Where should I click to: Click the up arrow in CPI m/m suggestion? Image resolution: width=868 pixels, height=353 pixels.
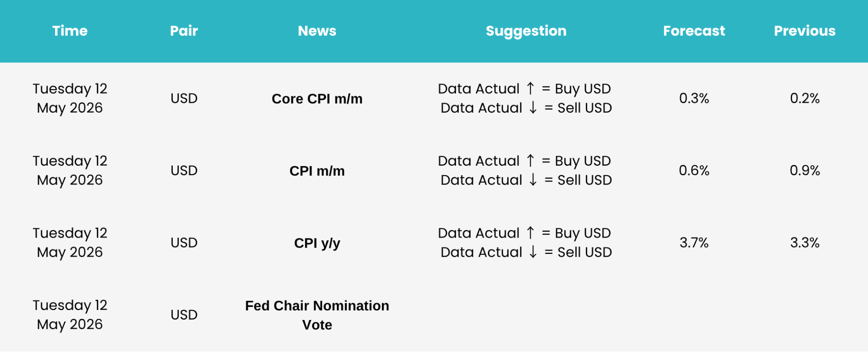tap(530, 160)
